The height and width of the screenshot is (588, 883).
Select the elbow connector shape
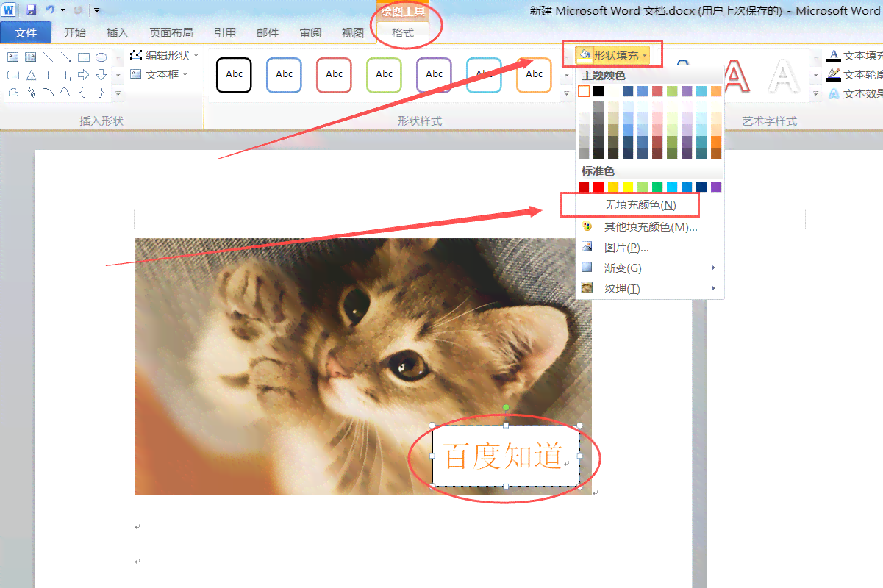(48, 74)
